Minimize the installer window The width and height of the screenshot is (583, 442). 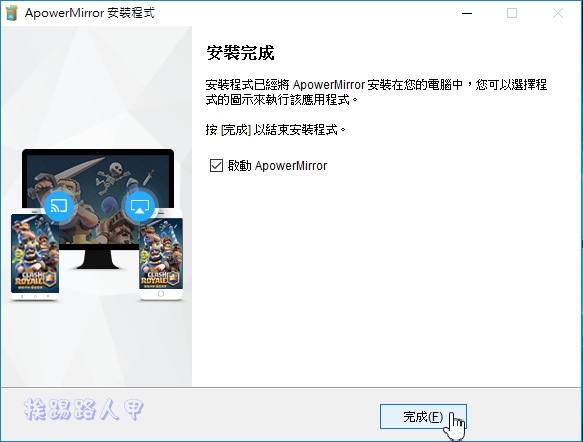[x=467, y=13]
